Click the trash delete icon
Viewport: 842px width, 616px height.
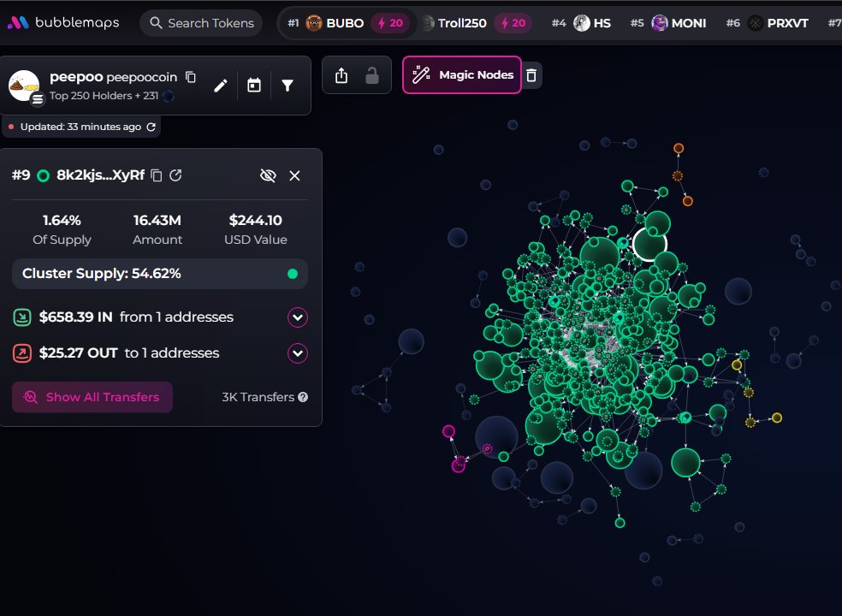[531, 75]
